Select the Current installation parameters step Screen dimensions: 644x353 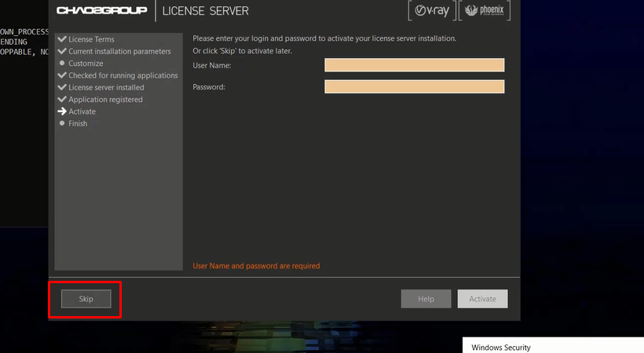(x=119, y=52)
